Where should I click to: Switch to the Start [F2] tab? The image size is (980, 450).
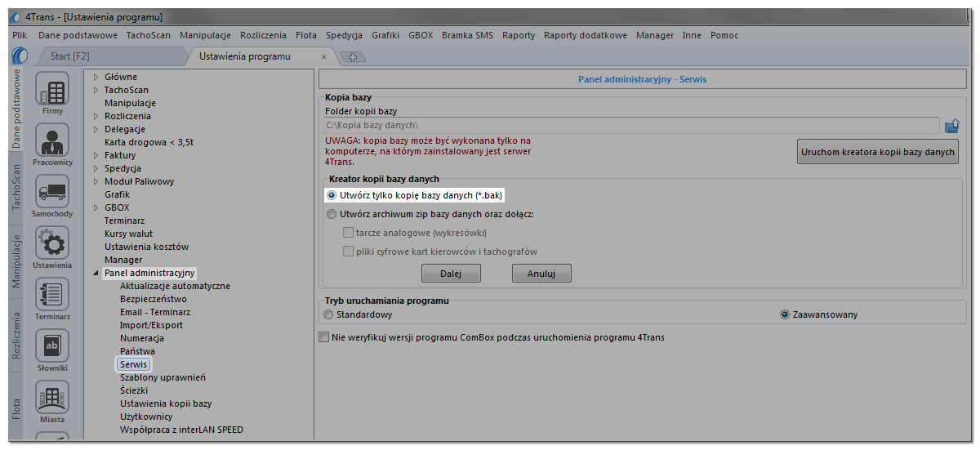click(69, 57)
